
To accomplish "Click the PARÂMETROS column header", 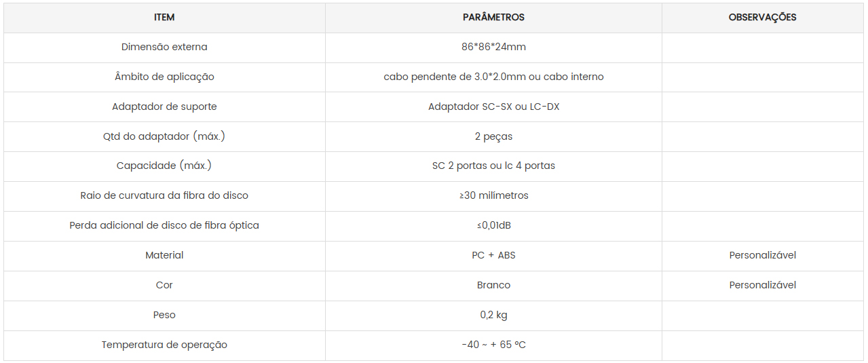I will pyautogui.click(x=493, y=18).
